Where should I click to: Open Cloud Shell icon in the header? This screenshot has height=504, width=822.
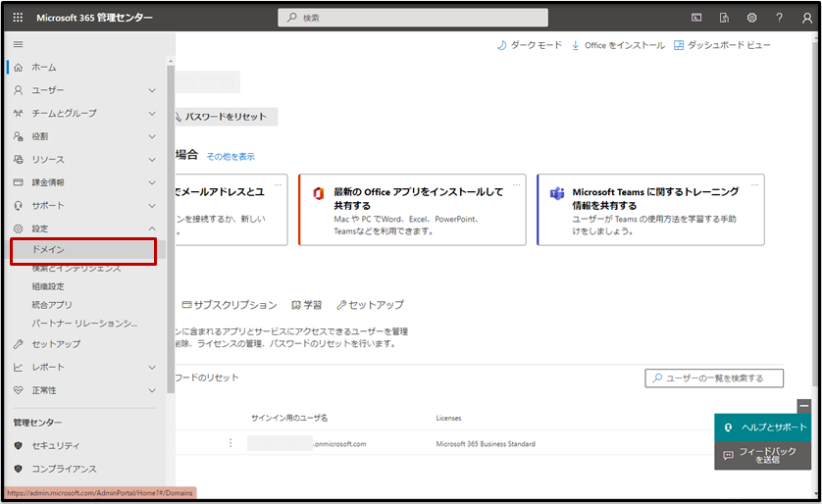pos(696,18)
